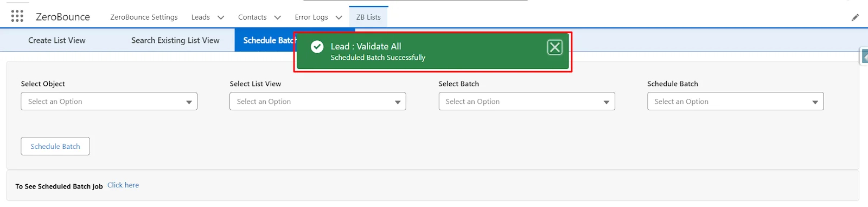Expand the Leads tab chevron menu
Screen dimensions: 868x207
click(x=221, y=17)
